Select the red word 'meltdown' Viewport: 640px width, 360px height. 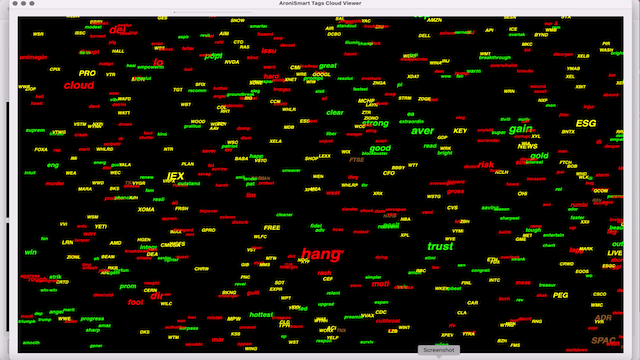[x=577, y=350]
